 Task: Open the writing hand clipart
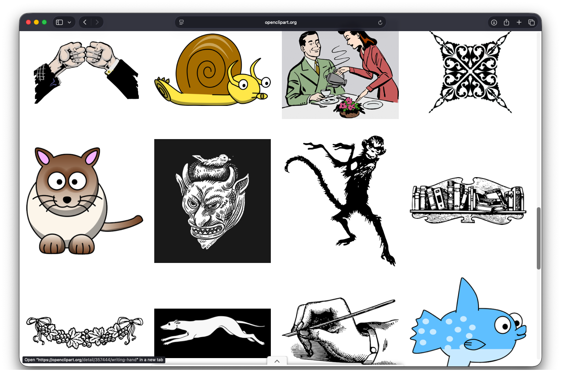(x=340, y=331)
